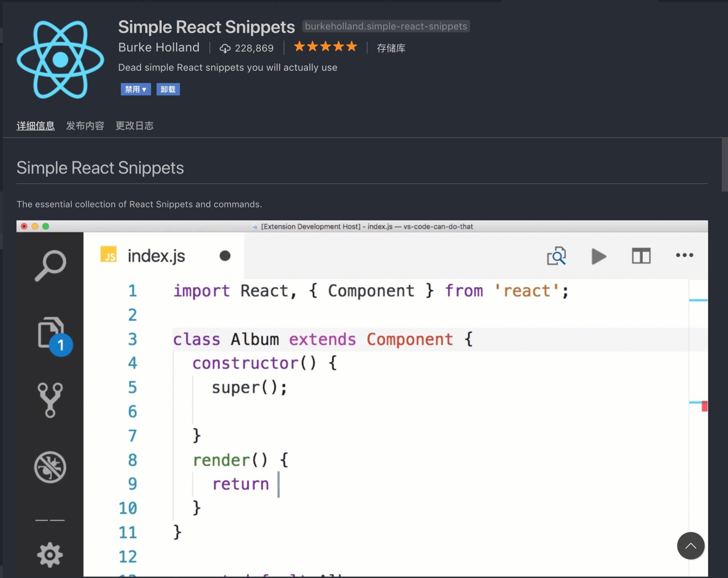Click the essential collection of React Snippets sentence

[x=139, y=204]
